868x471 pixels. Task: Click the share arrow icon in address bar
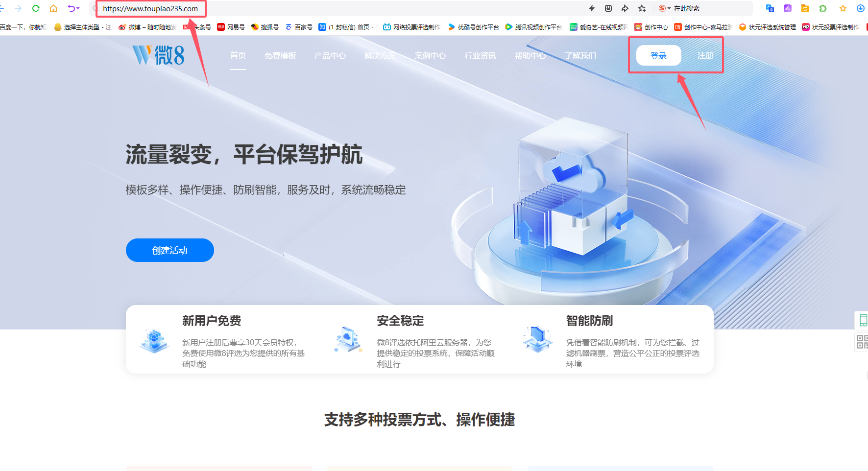[x=625, y=8]
